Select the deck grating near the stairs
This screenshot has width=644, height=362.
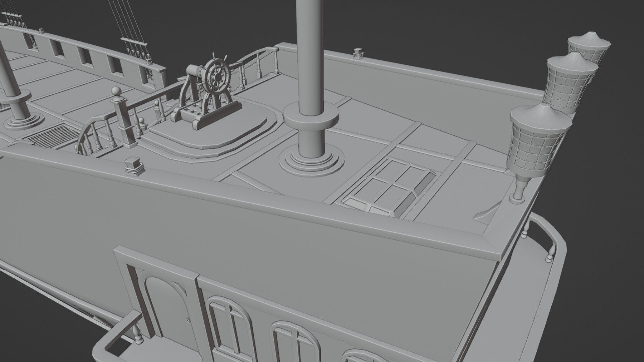pyautogui.click(x=52, y=136)
